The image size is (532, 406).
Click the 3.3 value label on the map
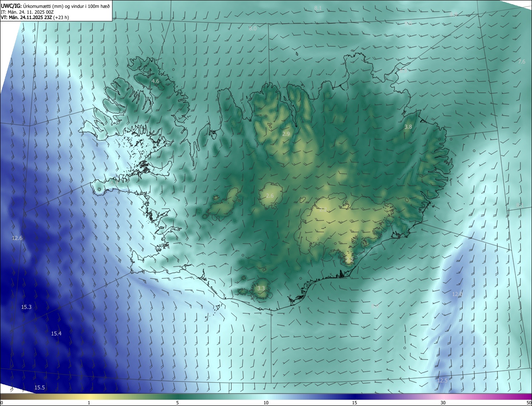(x=261, y=288)
